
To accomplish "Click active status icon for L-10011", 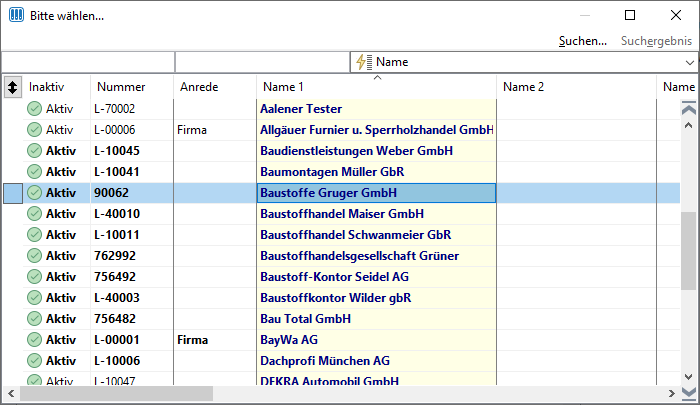I will tap(34, 234).
